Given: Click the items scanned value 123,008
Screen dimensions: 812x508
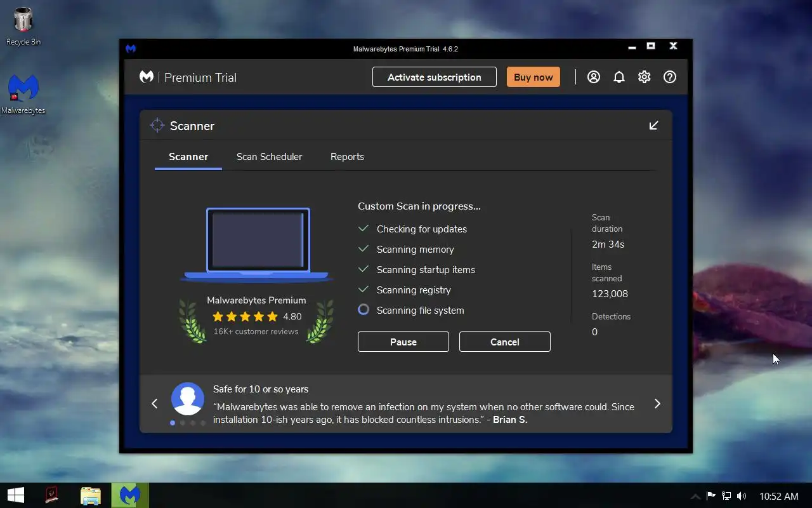Looking at the screenshot, I should [x=610, y=294].
